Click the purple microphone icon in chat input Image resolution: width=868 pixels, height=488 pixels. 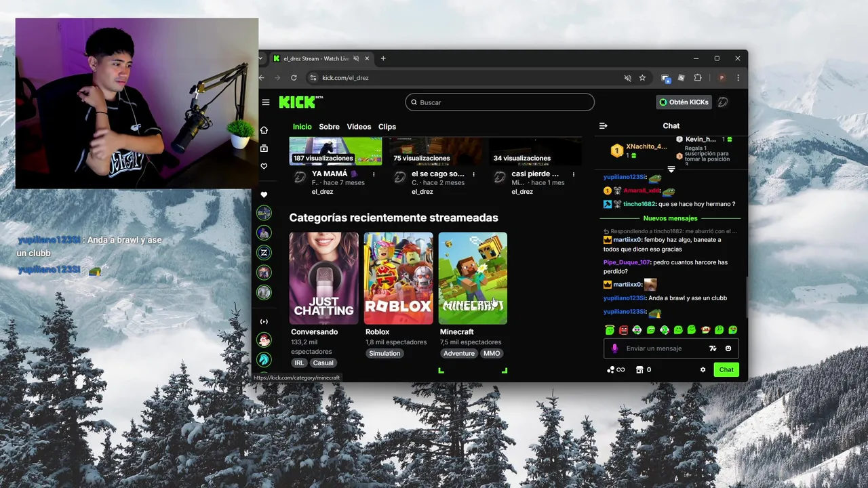click(614, 348)
